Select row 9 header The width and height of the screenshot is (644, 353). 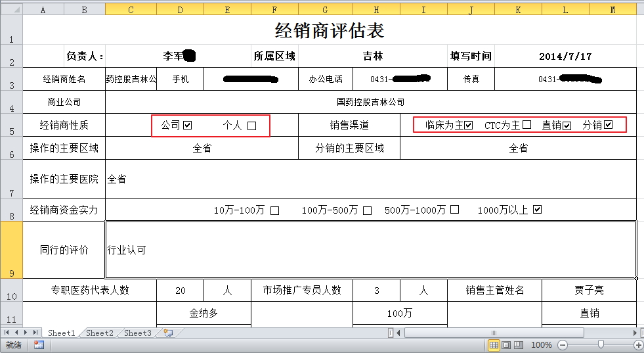point(12,250)
